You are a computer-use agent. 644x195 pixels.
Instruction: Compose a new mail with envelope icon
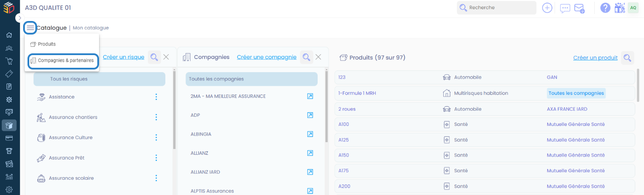(x=579, y=8)
